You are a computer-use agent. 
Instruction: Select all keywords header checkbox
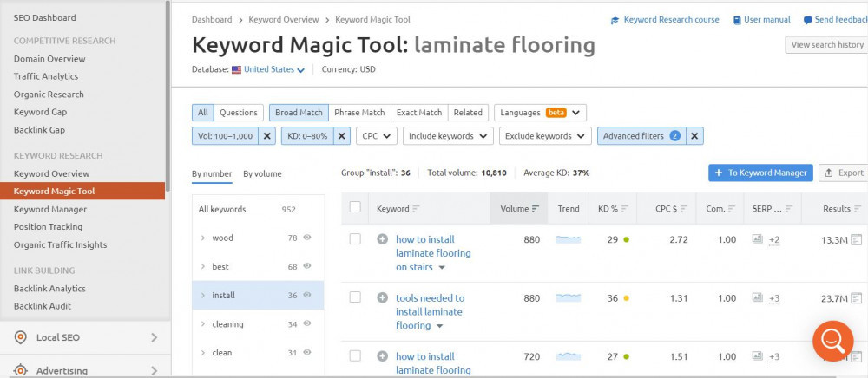click(x=355, y=207)
